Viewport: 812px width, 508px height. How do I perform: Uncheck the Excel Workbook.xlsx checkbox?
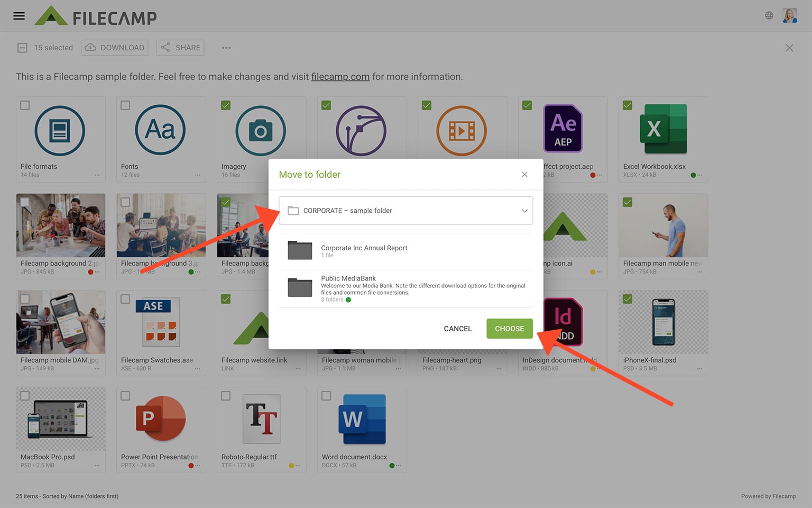coord(628,105)
